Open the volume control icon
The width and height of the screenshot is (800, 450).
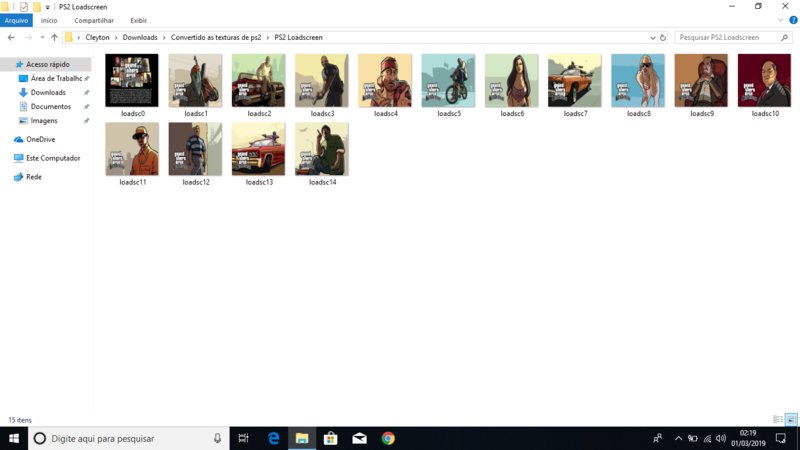(x=720, y=438)
